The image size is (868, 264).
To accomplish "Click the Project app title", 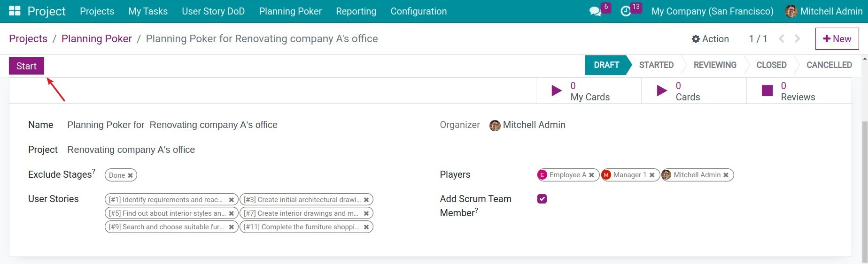I will pos(46,11).
